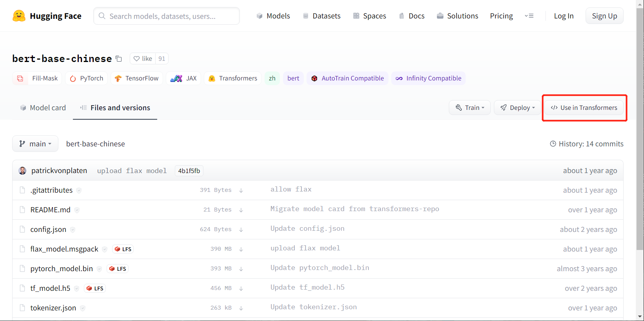
Task: Open Datasets from the top navigation
Action: (322, 16)
